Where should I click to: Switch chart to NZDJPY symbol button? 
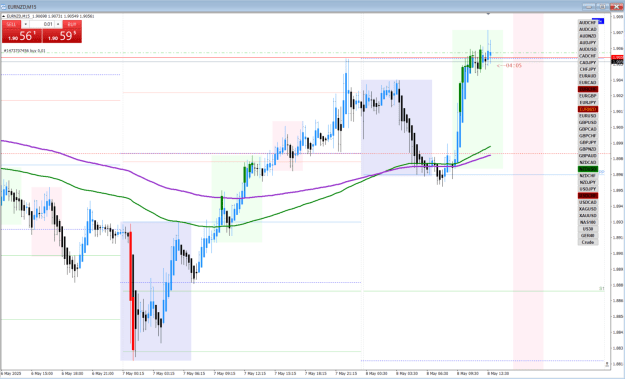pyautogui.click(x=588, y=182)
